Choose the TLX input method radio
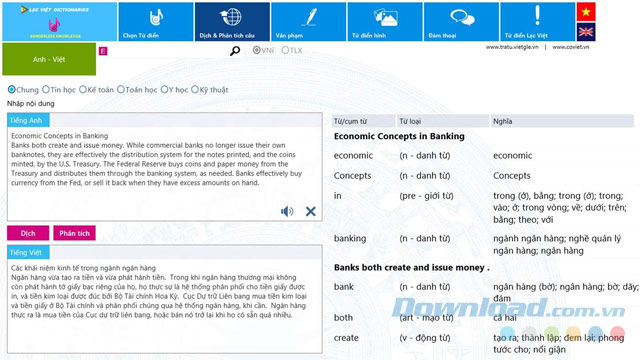This screenshot has height=360, width=640. pyautogui.click(x=292, y=50)
